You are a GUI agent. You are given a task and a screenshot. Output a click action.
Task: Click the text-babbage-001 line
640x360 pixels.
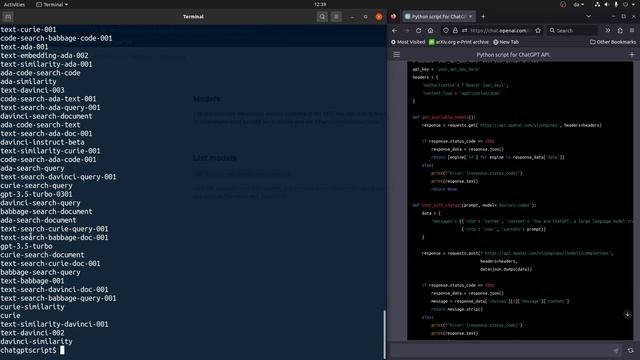pyautogui.click(x=32, y=281)
